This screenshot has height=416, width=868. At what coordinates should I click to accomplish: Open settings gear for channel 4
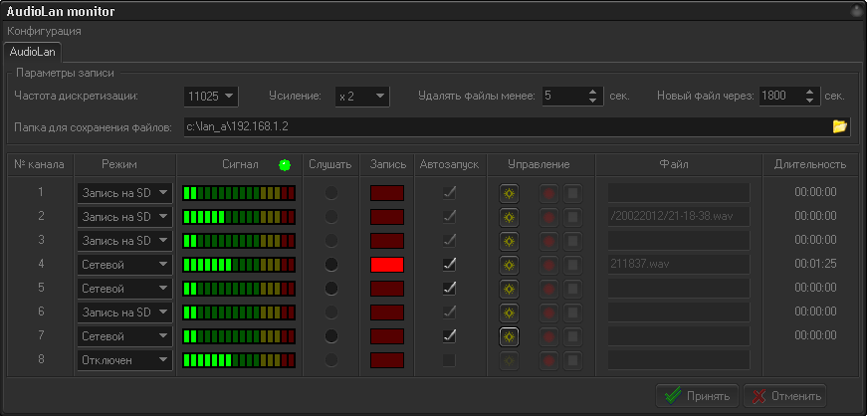[x=509, y=265]
